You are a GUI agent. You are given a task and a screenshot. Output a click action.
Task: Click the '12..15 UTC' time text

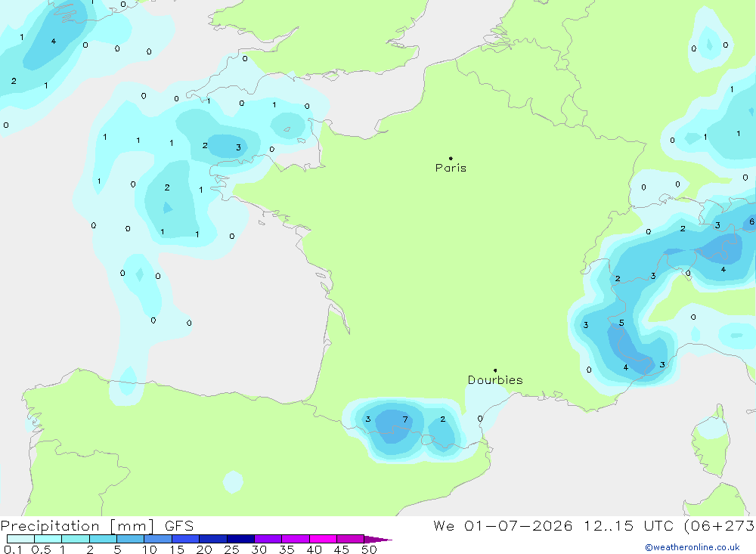628,526
